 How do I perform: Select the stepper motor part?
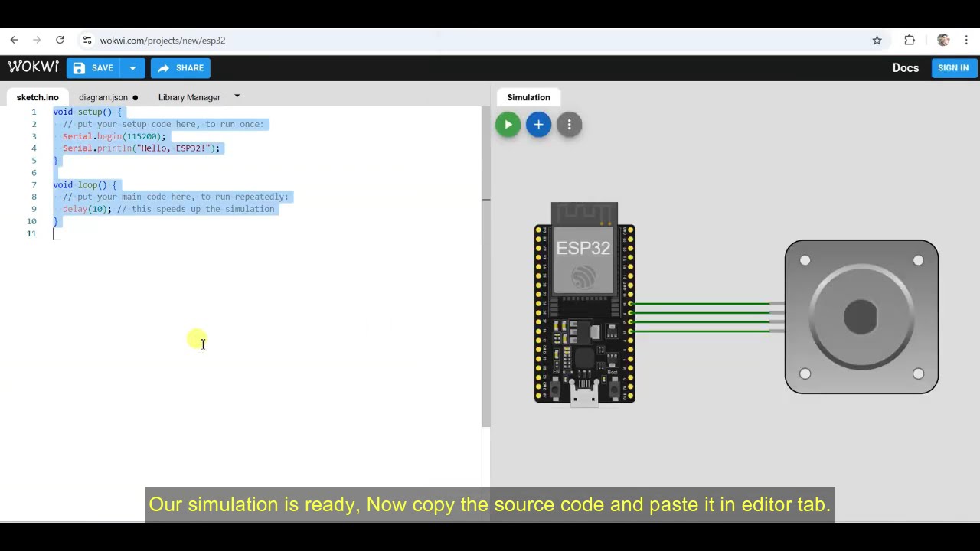[861, 317]
